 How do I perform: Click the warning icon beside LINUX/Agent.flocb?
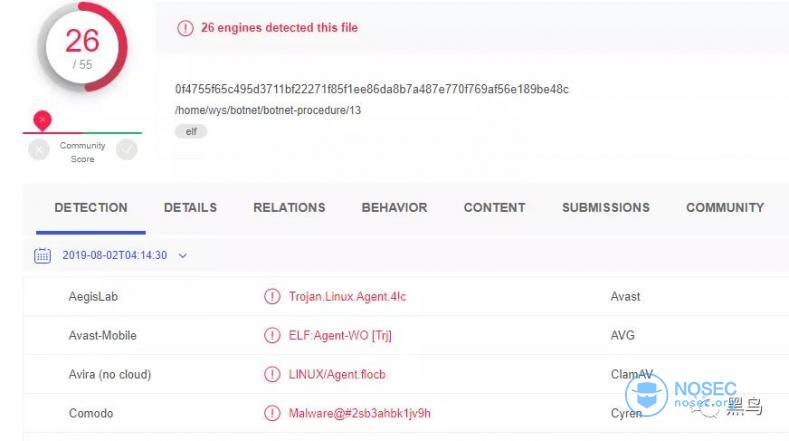[272, 374]
